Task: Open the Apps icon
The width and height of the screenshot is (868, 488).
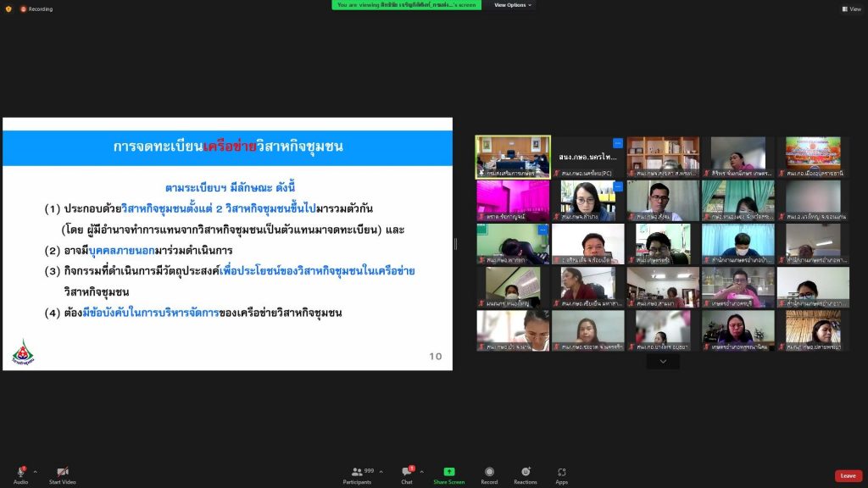Action: [x=561, y=472]
